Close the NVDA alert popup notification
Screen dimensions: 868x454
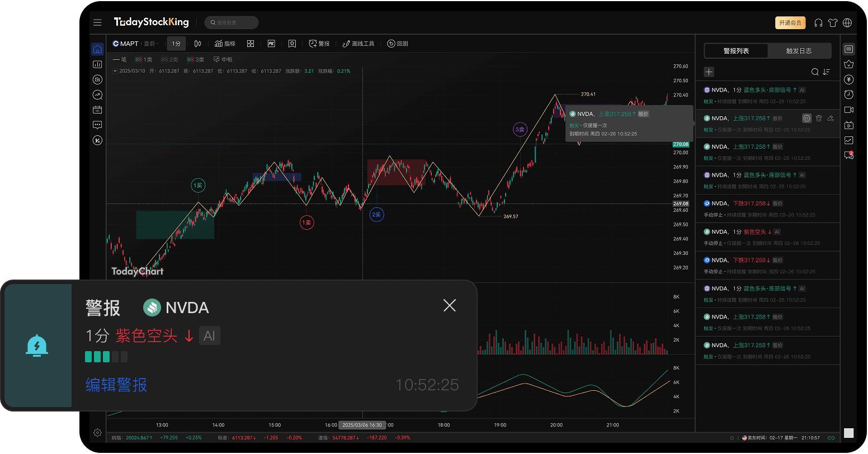pos(450,305)
